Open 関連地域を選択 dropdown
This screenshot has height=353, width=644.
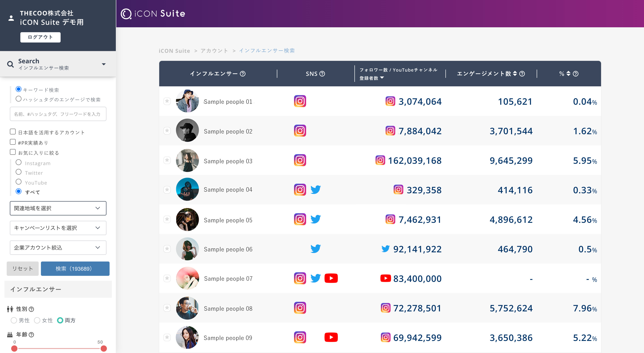[58, 208]
